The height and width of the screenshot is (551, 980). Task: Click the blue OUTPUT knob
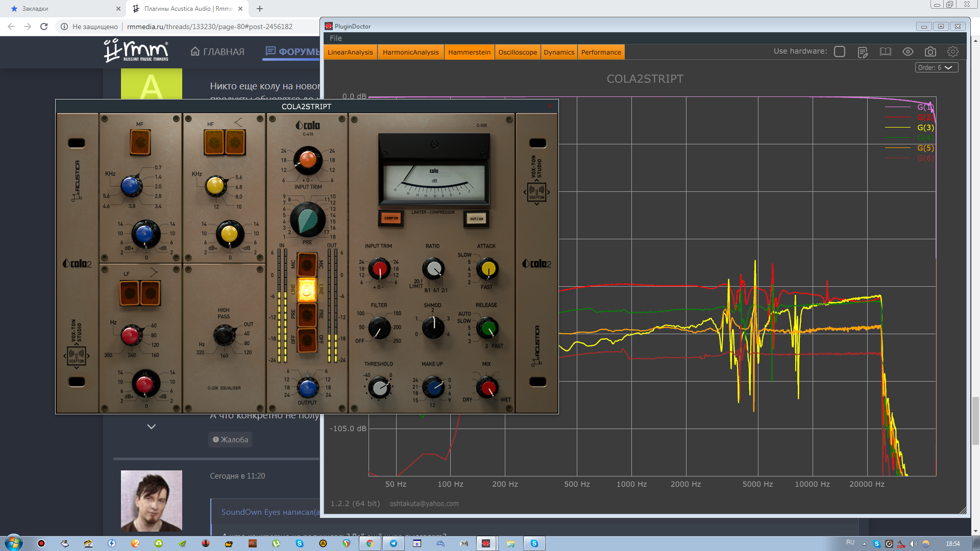click(307, 388)
